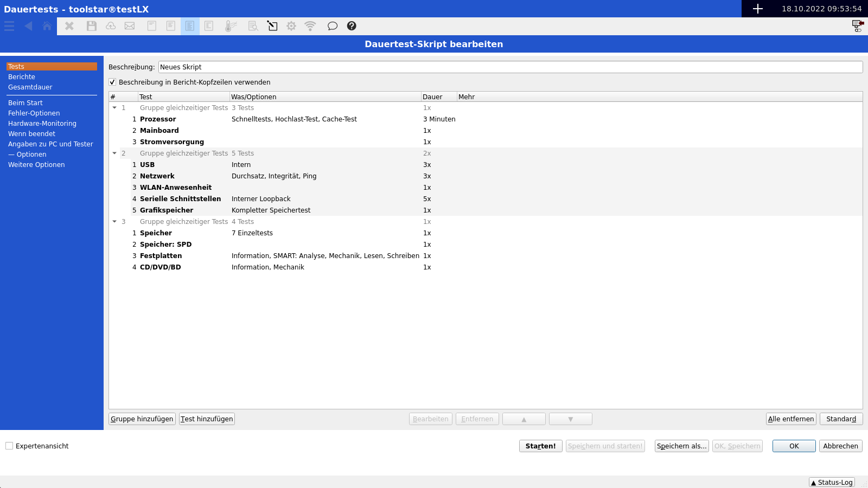868x488 pixels.
Task: Click the WLAN wifi toolbar icon
Action: point(310,26)
